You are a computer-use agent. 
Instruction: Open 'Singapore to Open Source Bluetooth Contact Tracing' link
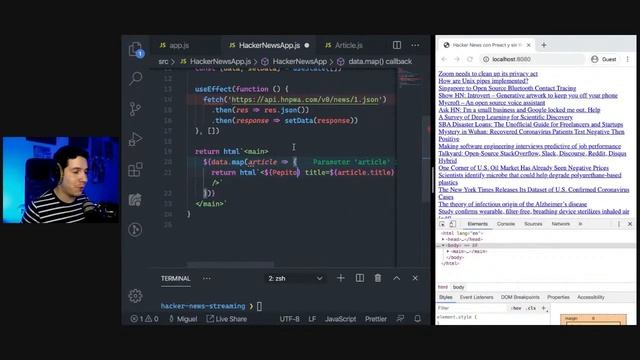507,88
